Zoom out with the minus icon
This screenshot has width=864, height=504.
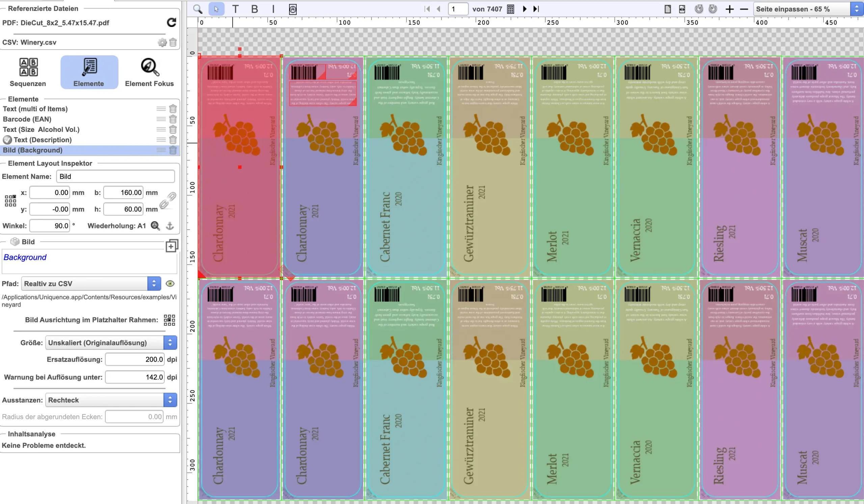(744, 9)
